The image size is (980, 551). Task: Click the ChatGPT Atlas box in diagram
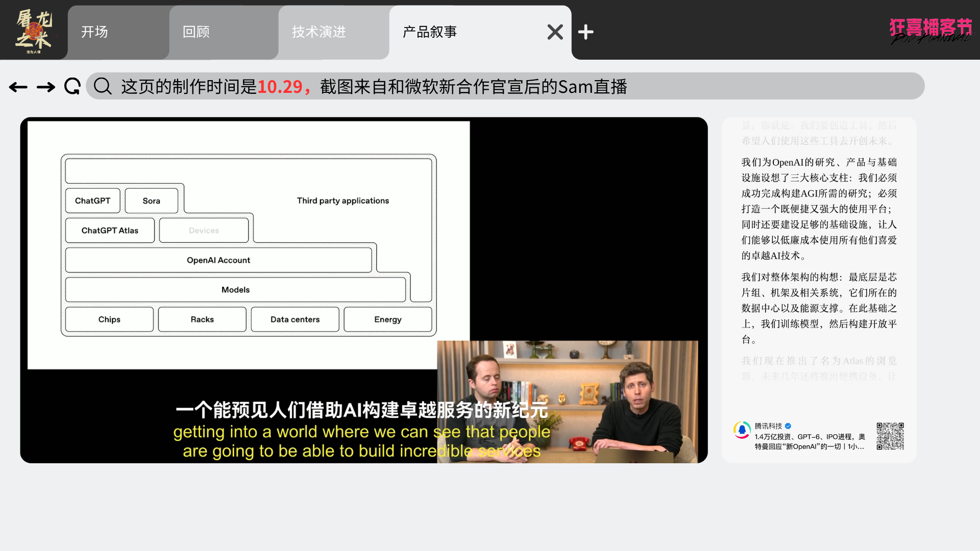[110, 231]
